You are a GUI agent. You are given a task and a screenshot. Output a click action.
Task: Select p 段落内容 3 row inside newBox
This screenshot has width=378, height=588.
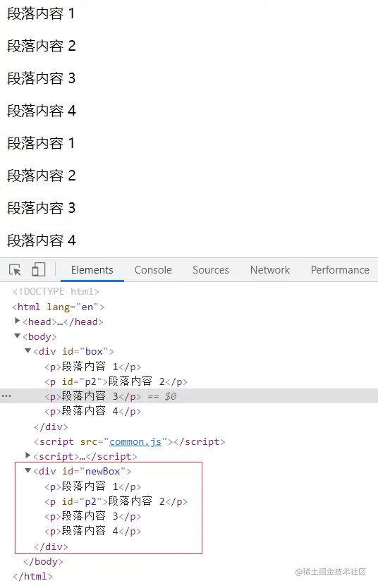coord(92,516)
